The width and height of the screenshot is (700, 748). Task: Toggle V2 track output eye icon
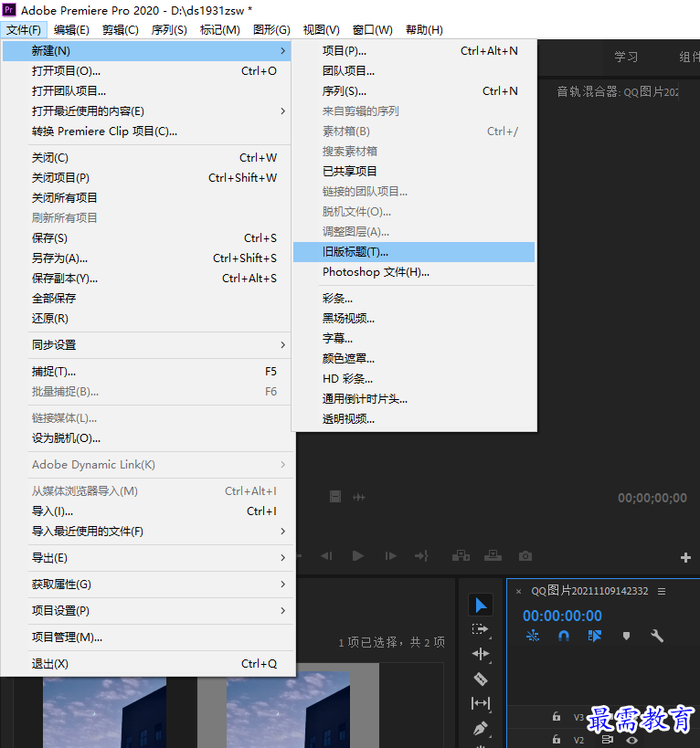pos(632,740)
